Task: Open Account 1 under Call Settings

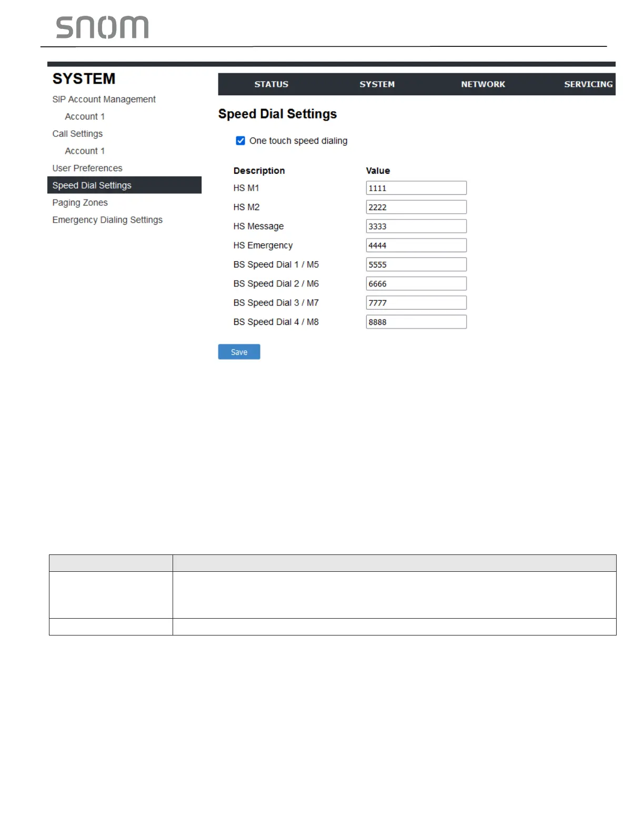Action: 85,151
